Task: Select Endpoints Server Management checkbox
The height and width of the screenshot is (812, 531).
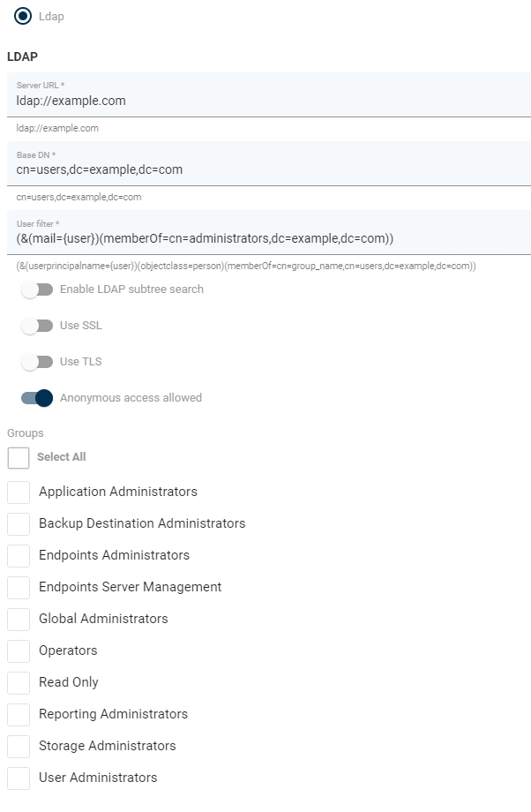Action: (19, 587)
